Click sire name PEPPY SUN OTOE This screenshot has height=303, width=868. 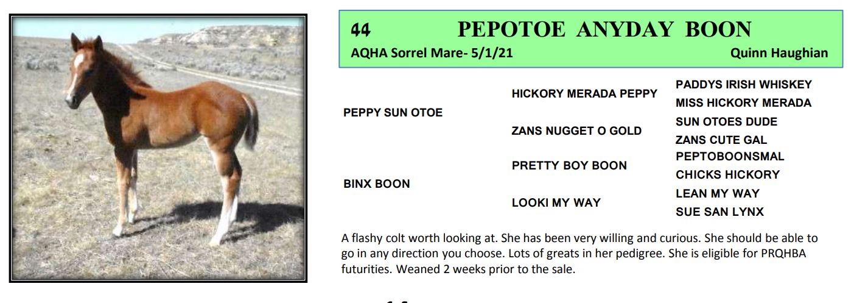[393, 113]
